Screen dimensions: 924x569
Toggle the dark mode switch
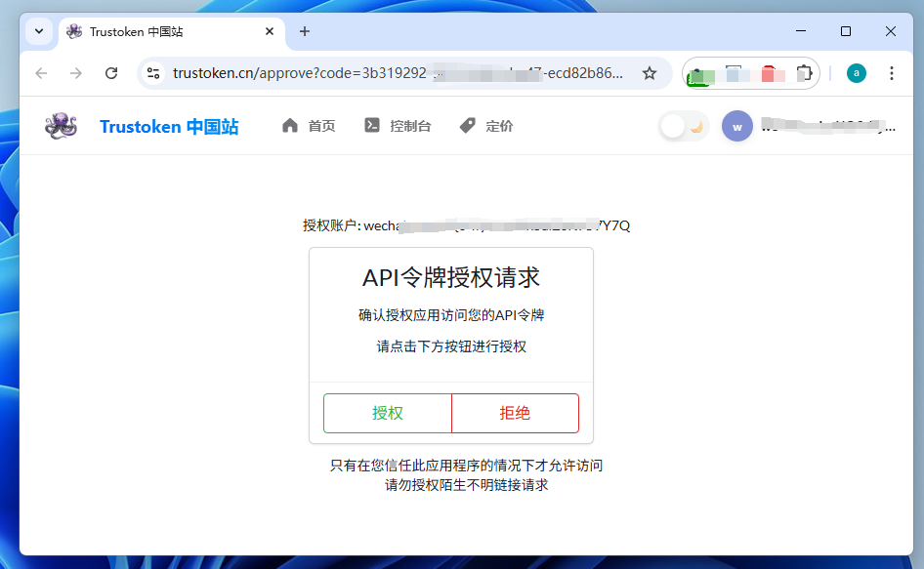click(x=684, y=126)
